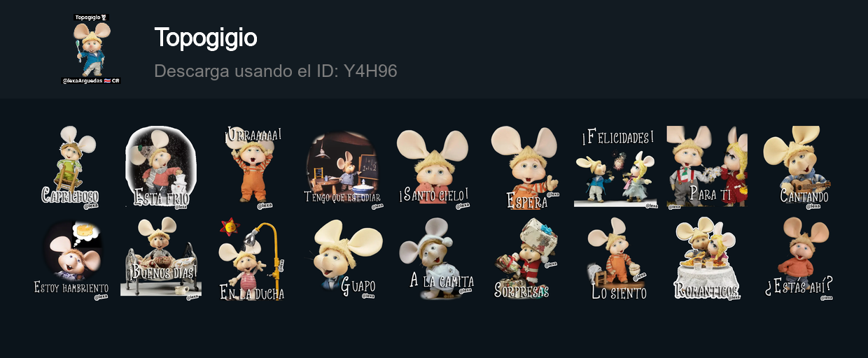Choose the Lo siento sticker
868x358 pixels.
pyautogui.click(x=616, y=259)
